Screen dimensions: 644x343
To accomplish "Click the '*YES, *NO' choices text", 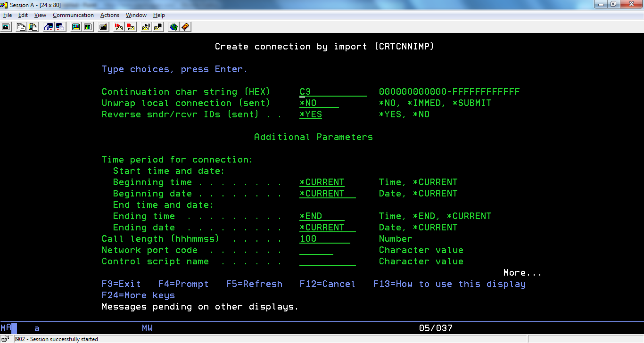I will pyautogui.click(x=404, y=114).
